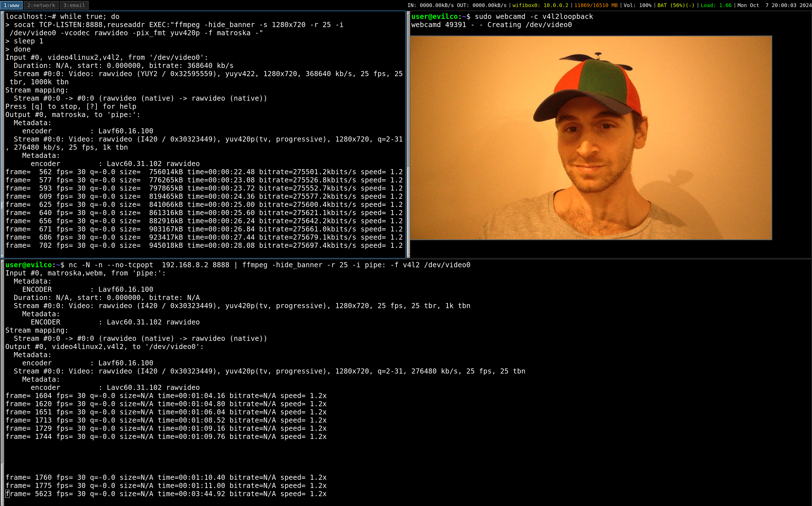812x506 pixels.
Task: Click 'localhost:~# while true; do' line
Action: (62, 16)
